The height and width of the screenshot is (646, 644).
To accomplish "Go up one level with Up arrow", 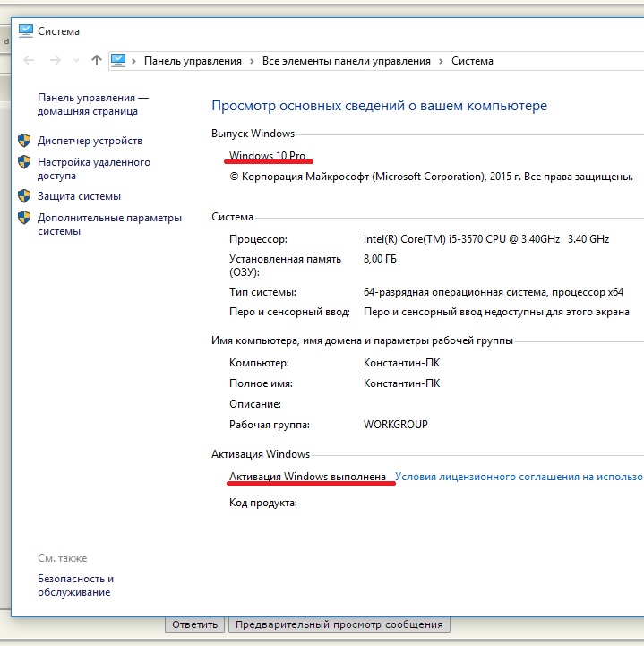I will click(97, 61).
